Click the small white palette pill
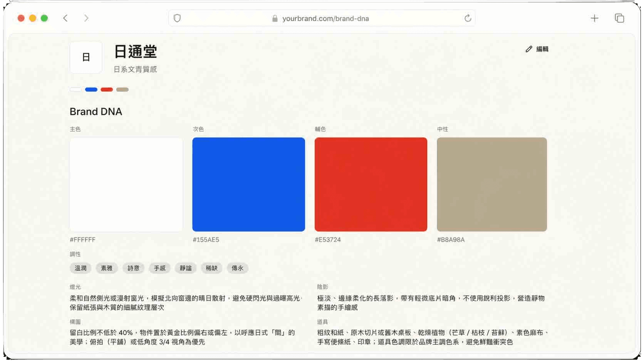This screenshot has width=644, height=362. 76,90
